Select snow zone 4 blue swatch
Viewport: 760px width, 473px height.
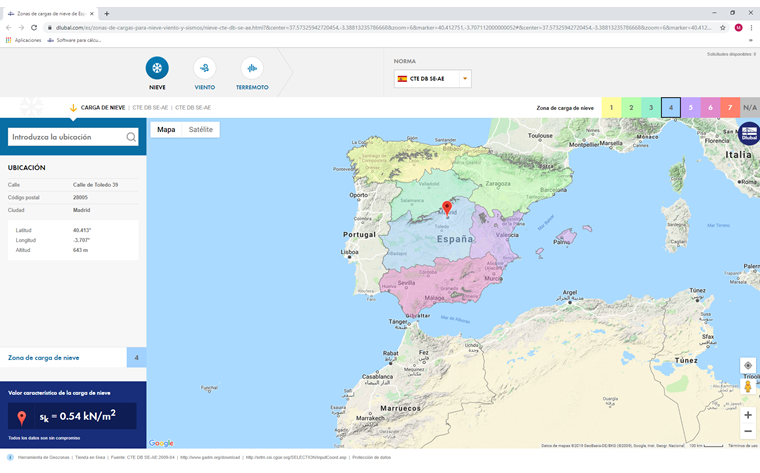click(x=671, y=108)
